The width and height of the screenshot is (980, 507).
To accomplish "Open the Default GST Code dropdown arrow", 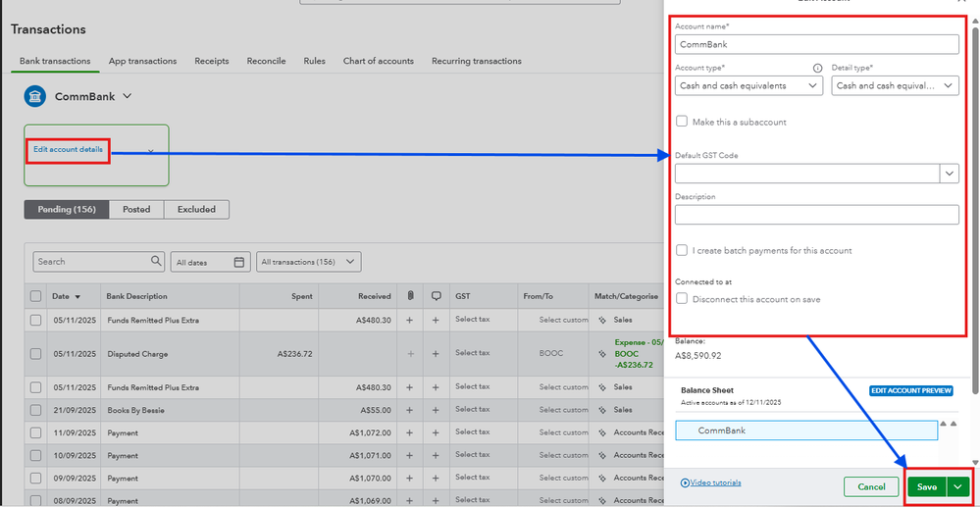I will (950, 174).
